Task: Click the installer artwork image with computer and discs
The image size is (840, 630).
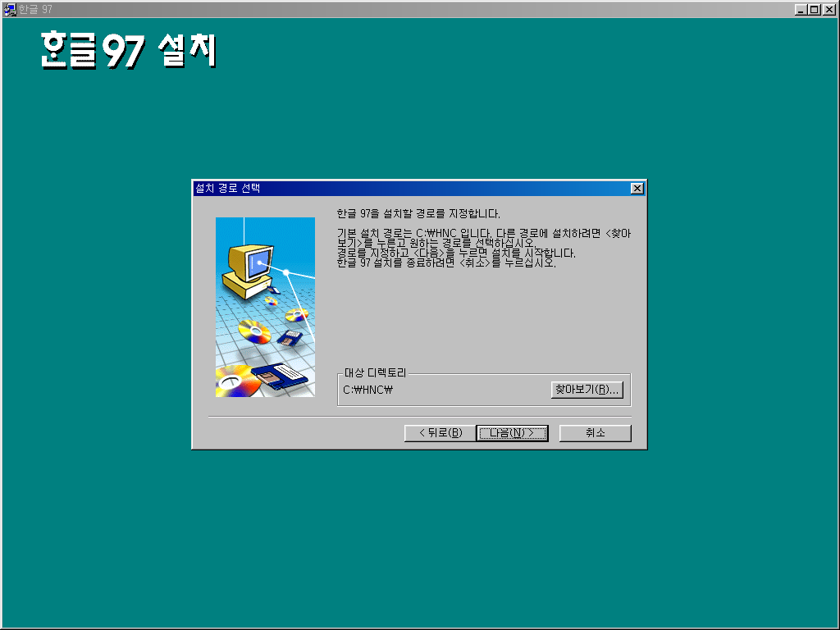Action: [265, 307]
